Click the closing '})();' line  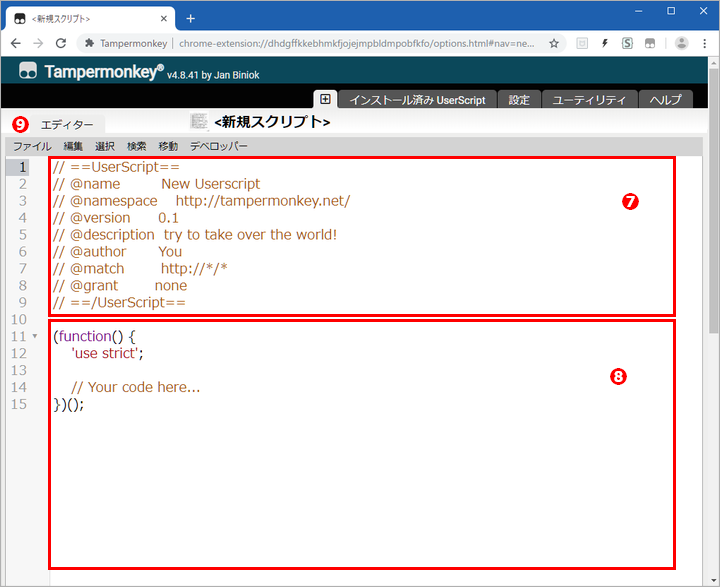point(69,404)
